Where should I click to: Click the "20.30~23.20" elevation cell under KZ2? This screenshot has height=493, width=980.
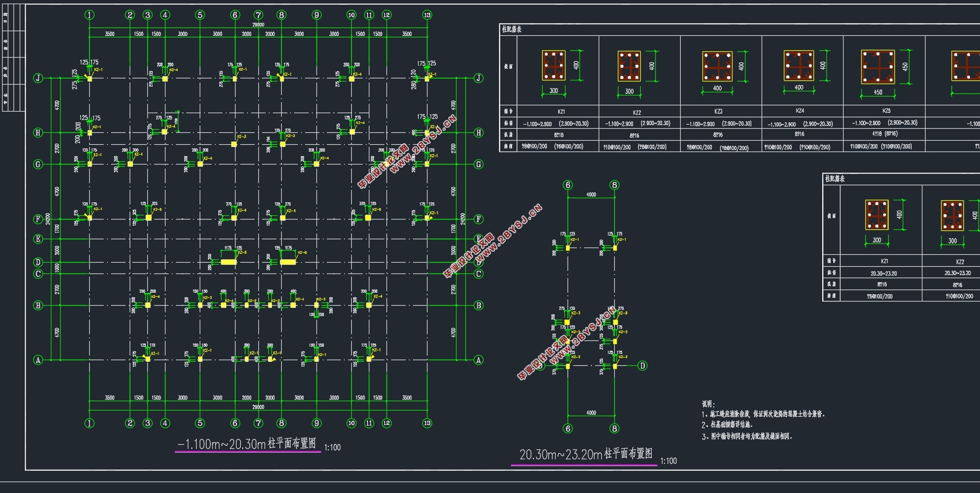click(958, 273)
